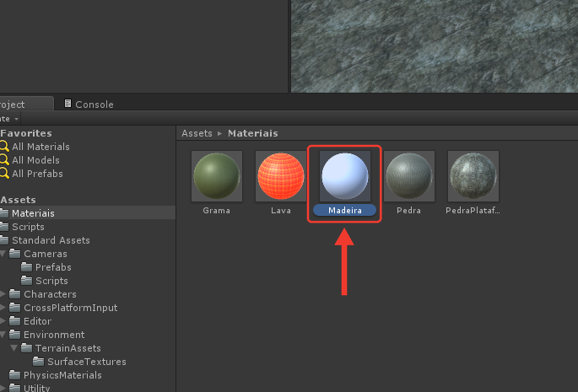
Task: Collapse the TerrainAssets folder arrow
Action: pyautogui.click(x=14, y=348)
